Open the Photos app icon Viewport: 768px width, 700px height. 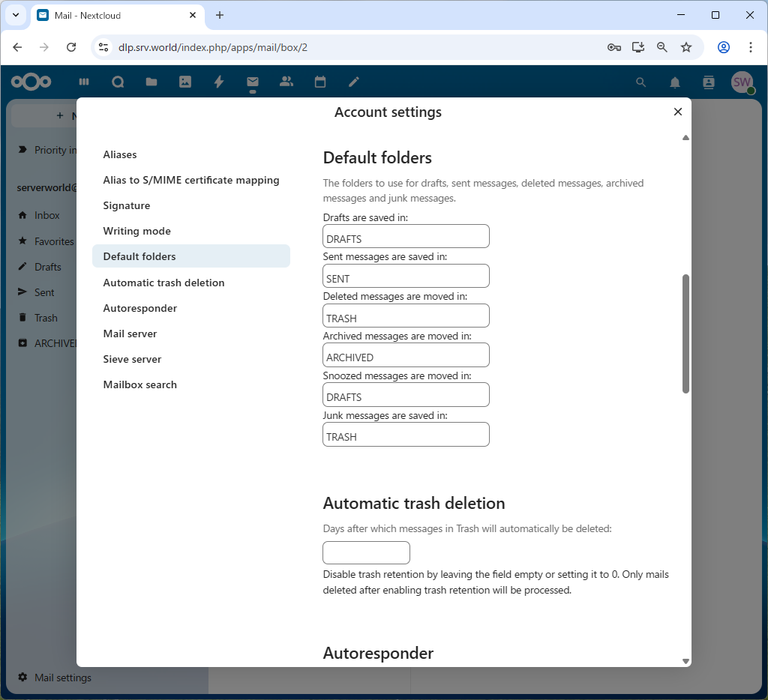184,82
